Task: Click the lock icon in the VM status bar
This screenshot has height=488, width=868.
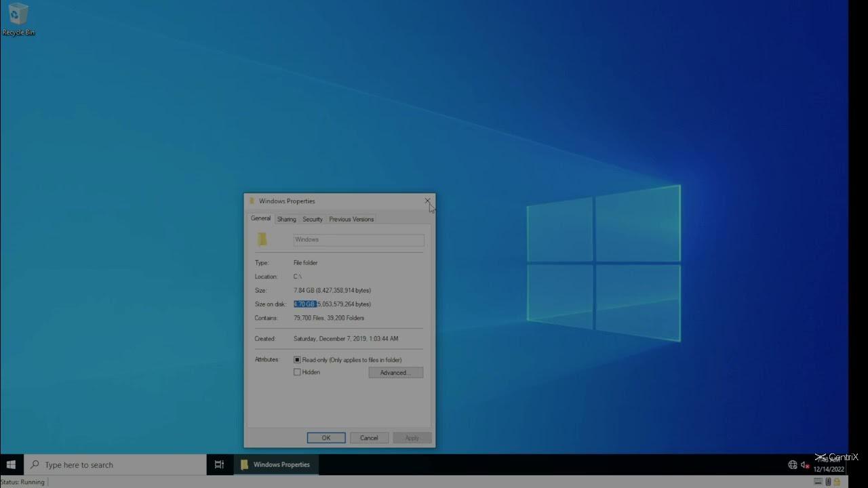Action: (837, 482)
